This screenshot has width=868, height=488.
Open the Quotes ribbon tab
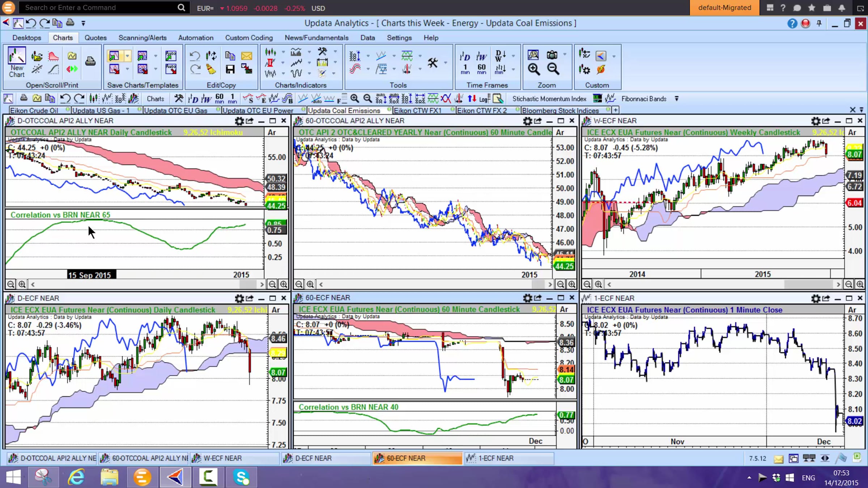pyautogui.click(x=95, y=38)
